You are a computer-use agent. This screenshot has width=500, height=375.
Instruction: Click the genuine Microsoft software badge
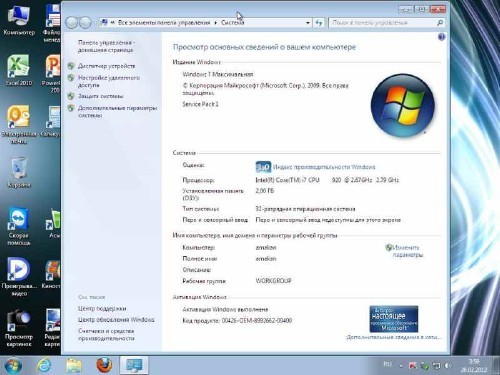(394, 319)
